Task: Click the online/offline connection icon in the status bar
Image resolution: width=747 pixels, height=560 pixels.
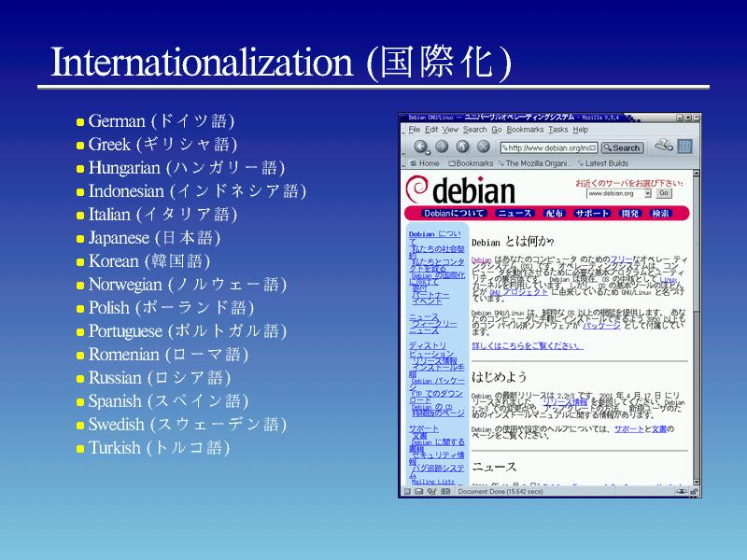Action: click(x=682, y=492)
